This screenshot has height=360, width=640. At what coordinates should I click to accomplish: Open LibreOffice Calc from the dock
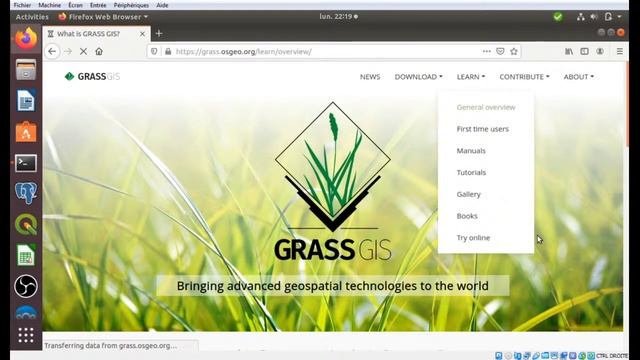tap(26, 255)
